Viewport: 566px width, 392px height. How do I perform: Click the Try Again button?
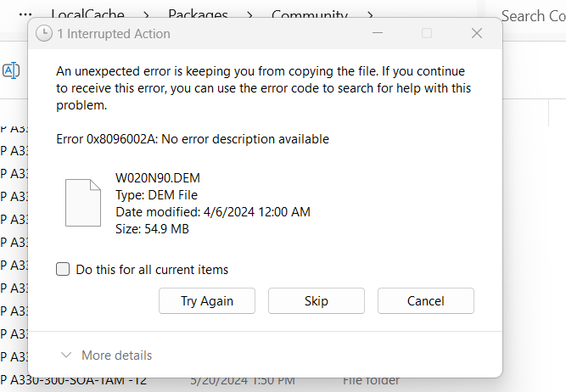207,301
